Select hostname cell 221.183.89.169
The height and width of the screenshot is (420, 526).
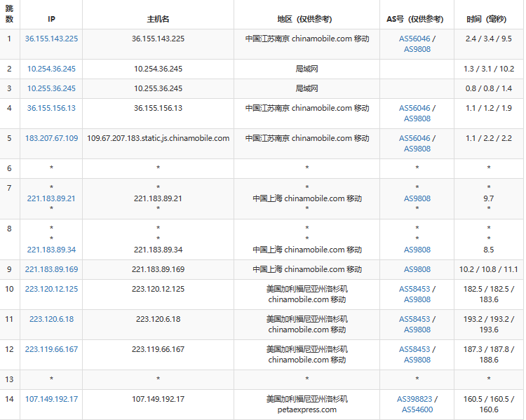[158, 269]
